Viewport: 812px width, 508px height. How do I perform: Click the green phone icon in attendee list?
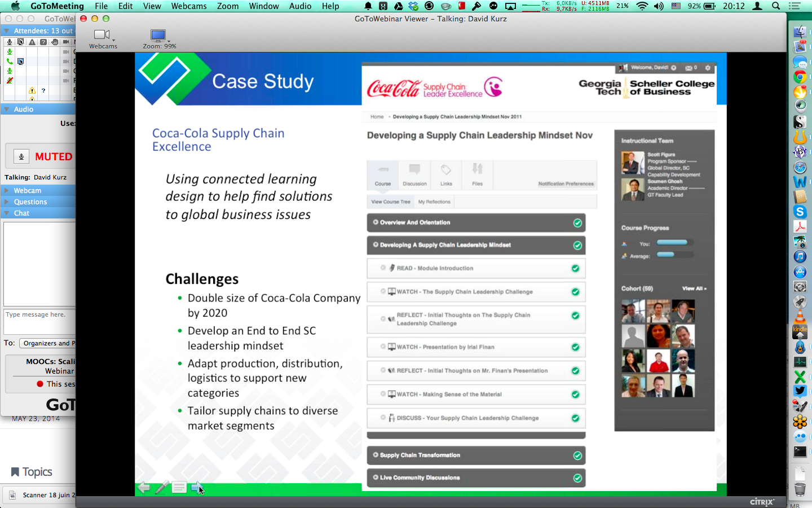[10, 61]
